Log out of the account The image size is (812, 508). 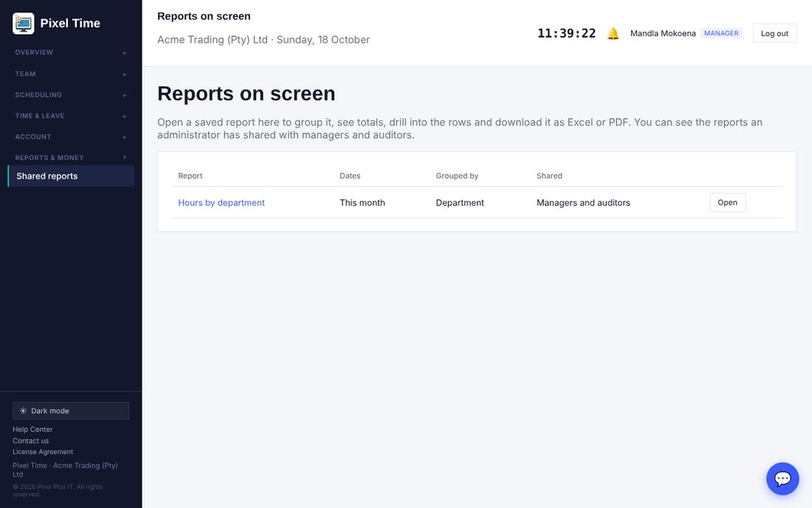pyautogui.click(x=774, y=34)
